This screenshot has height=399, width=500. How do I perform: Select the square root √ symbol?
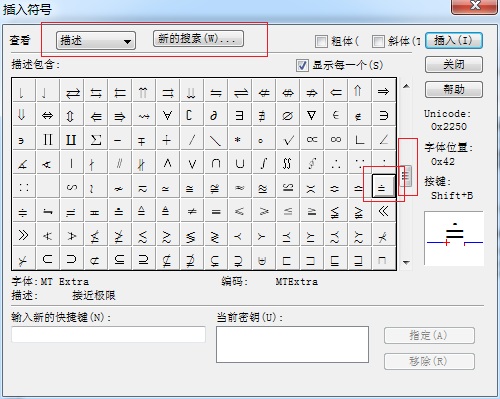(x=287, y=139)
